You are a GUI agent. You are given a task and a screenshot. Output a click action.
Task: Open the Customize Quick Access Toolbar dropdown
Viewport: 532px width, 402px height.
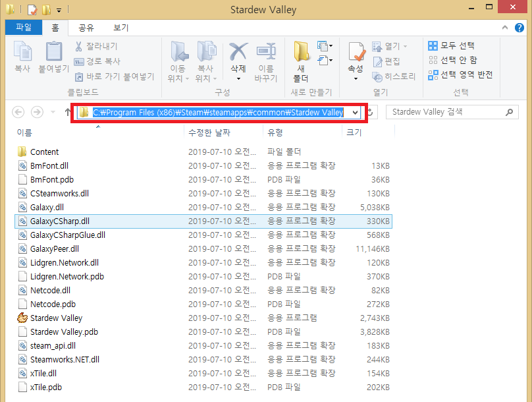59,10
